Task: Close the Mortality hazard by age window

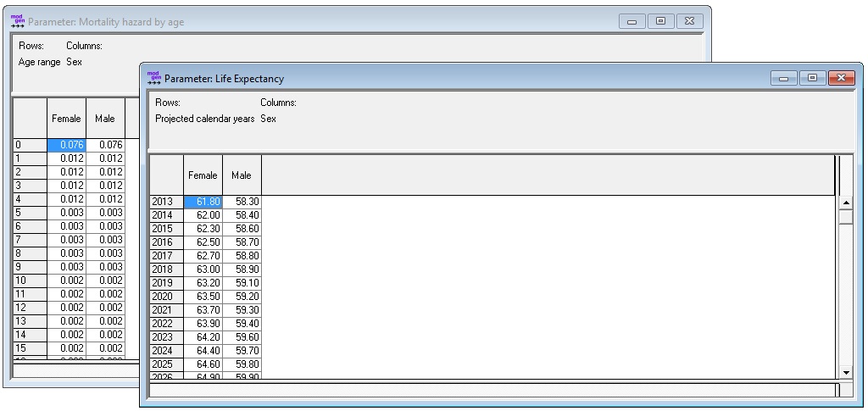Action: click(689, 21)
